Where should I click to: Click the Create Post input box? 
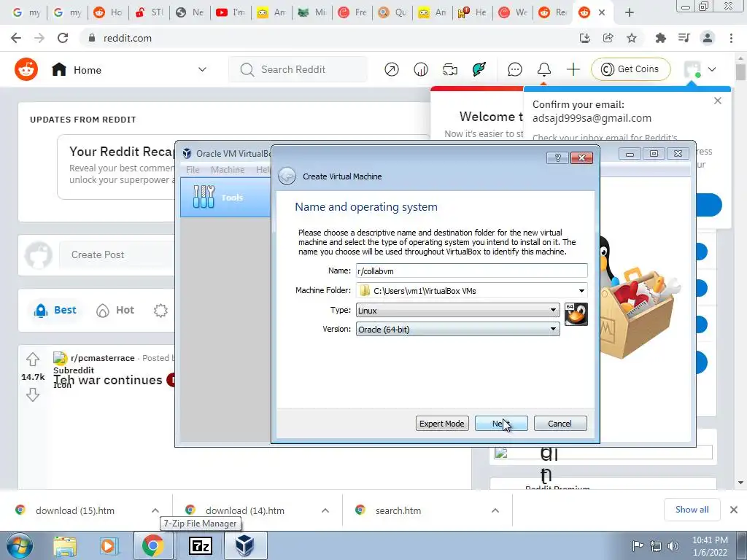point(117,254)
